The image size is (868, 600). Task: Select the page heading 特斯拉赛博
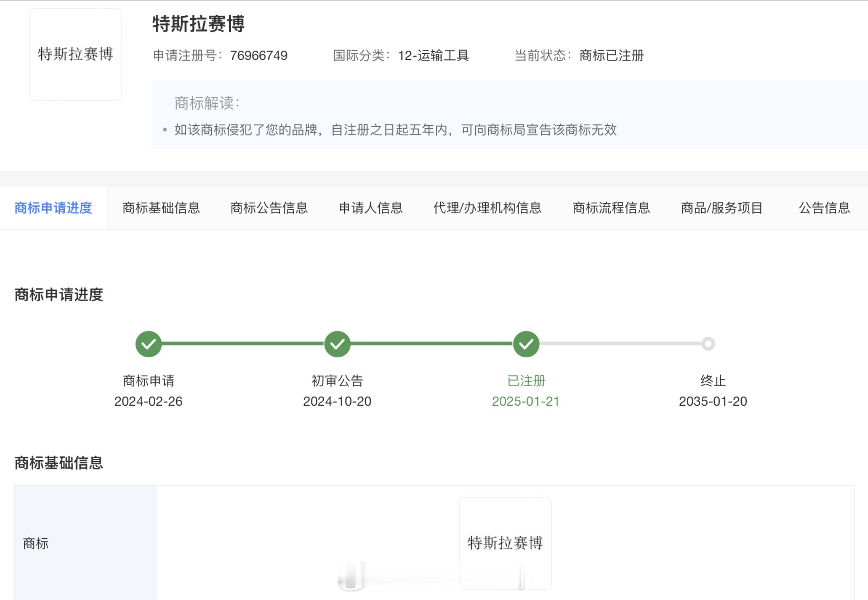tap(198, 24)
